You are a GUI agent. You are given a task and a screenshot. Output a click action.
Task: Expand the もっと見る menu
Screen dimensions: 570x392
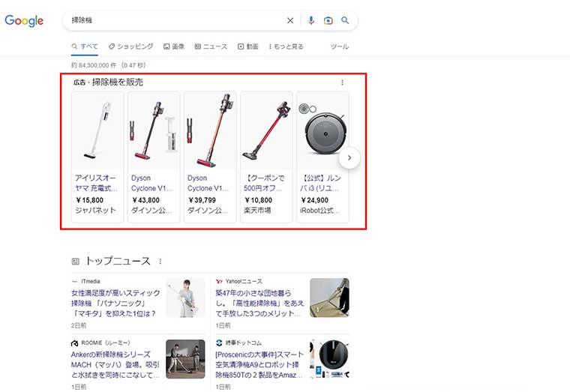coord(286,46)
